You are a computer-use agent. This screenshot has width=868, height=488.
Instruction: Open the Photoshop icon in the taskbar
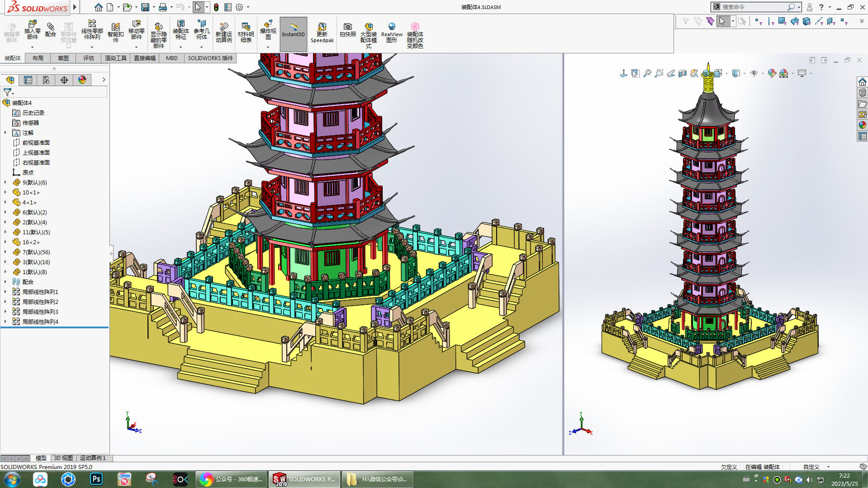coord(96,479)
